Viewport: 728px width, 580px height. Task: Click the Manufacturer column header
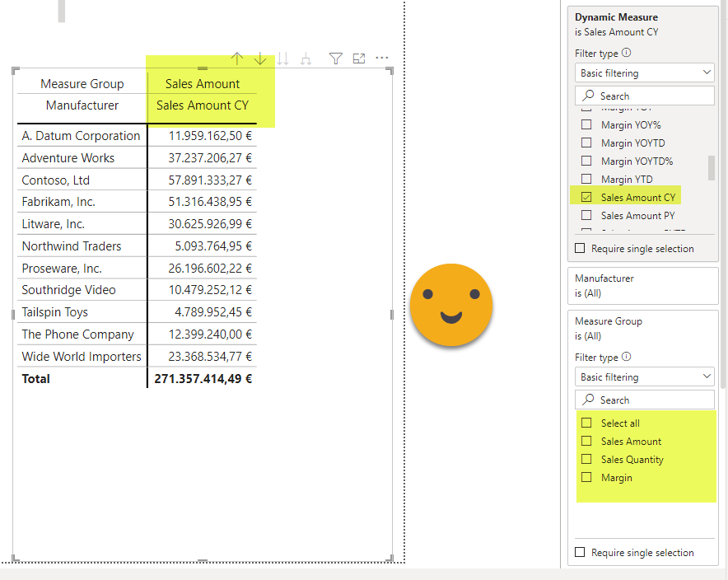tap(82, 105)
